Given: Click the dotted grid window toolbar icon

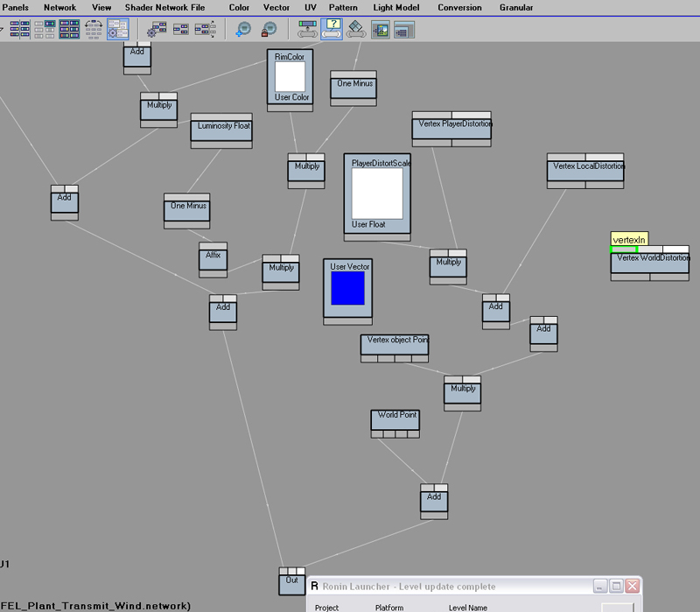Looking at the screenshot, I should tap(404, 30).
